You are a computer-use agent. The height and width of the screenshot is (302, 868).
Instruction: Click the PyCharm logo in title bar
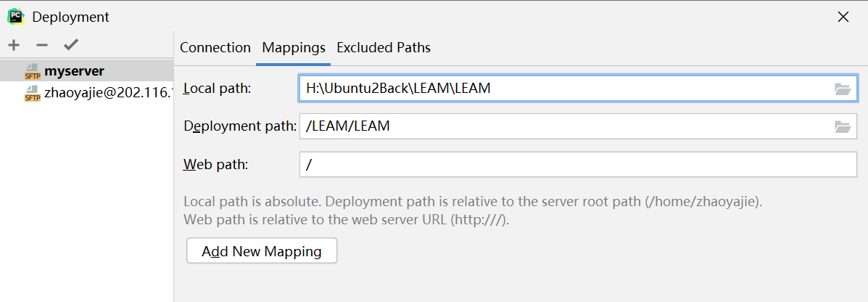click(x=15, y=16)
